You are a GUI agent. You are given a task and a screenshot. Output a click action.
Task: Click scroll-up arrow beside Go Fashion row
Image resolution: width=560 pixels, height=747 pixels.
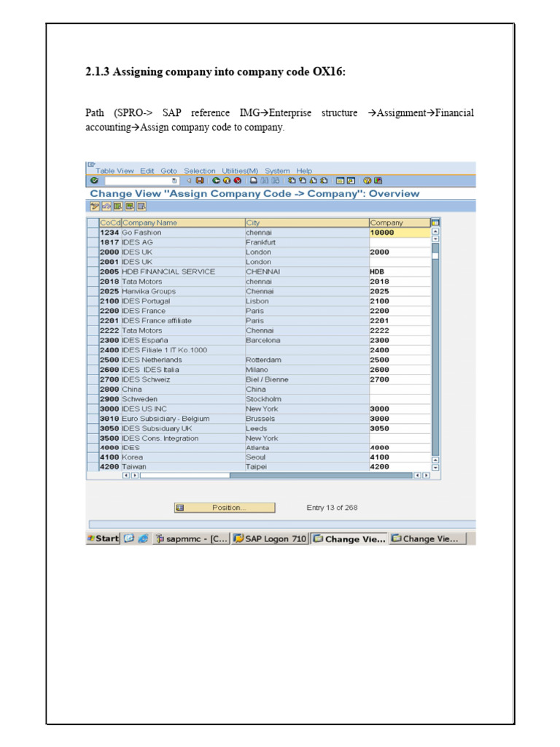coord(435,231)
